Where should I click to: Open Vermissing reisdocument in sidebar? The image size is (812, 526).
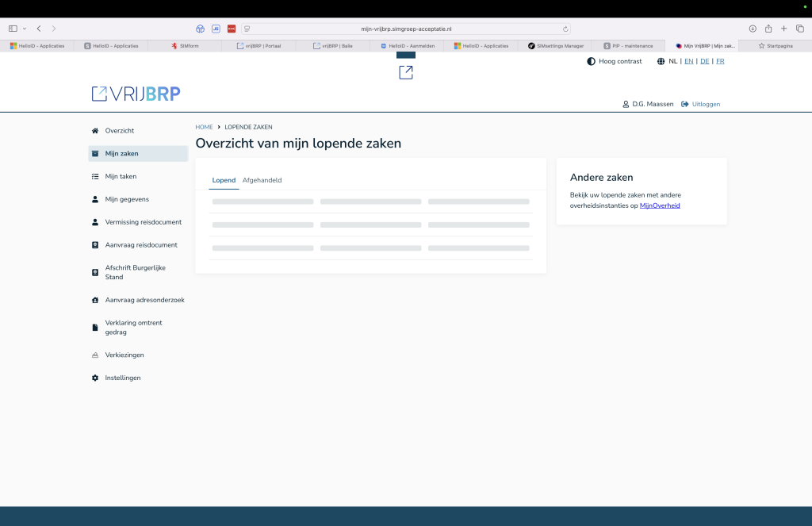pyautogui.click(x=143, y=222)
